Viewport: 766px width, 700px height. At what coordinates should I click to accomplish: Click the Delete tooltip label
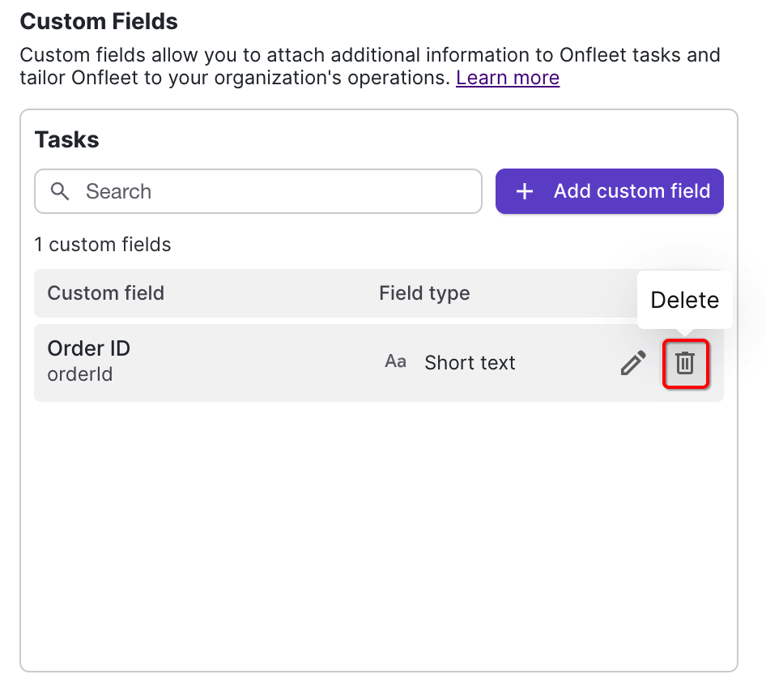click(x=684, y=300)
